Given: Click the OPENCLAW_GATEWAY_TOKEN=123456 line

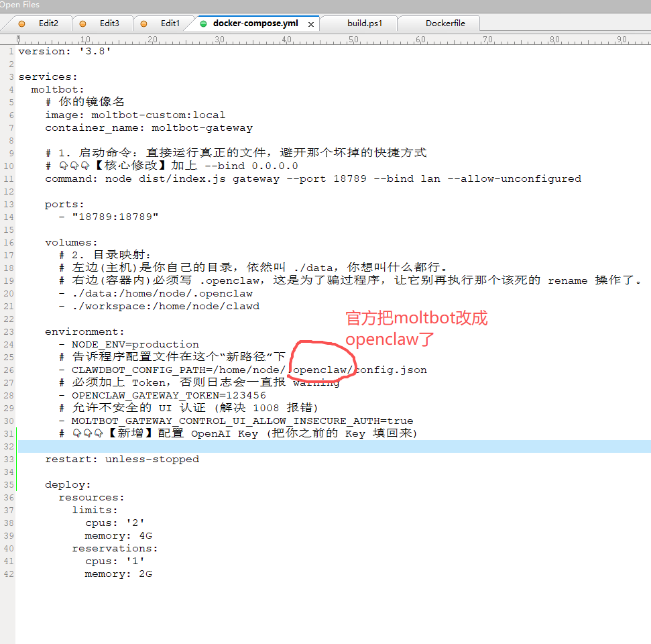Looking at the screenshot, I should (168, 395).
